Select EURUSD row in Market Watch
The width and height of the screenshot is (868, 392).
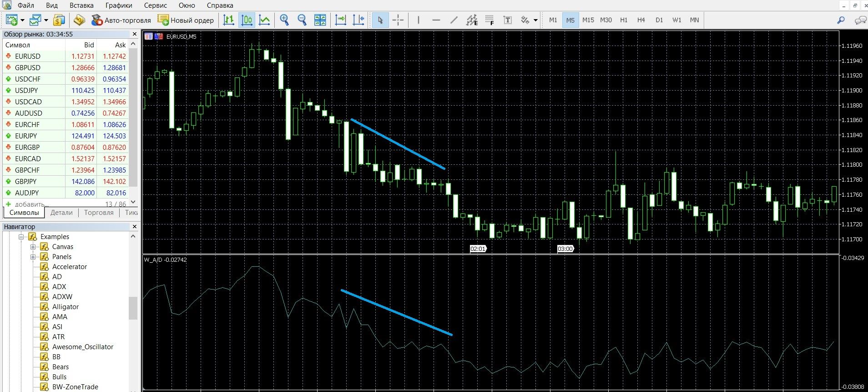[x=66, y=56]
